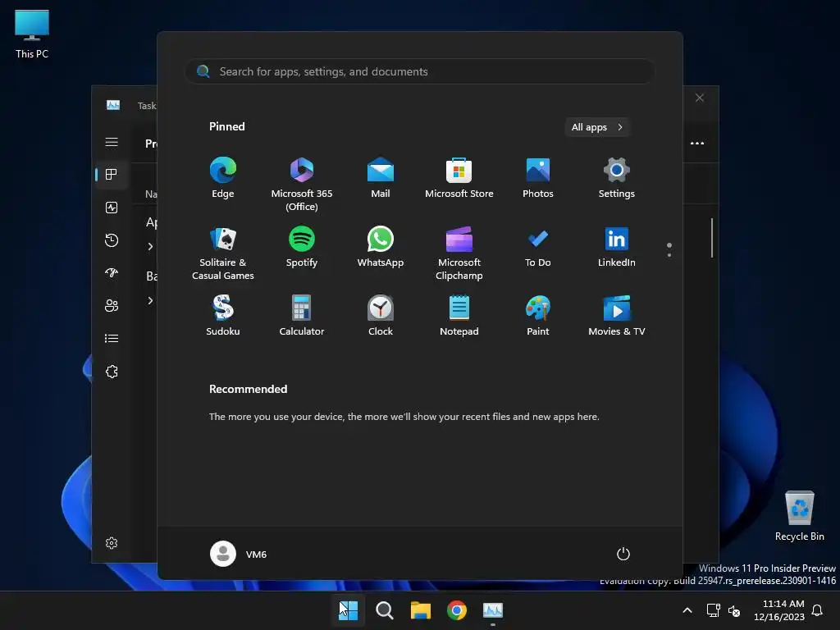Launch Paint
The width and height of the screenshot is (840, 630).
[538, 316]
